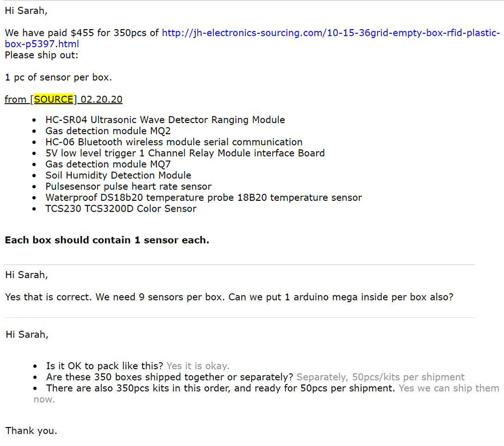504x446 pixels.
Task: Click the bold 'Each box should contain' sentence
Action: (107, 240)
